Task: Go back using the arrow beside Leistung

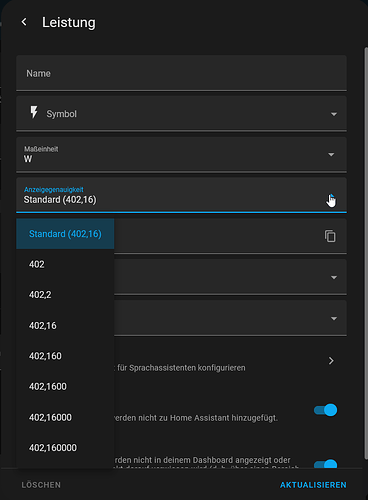Action: (x=24, y=22)
